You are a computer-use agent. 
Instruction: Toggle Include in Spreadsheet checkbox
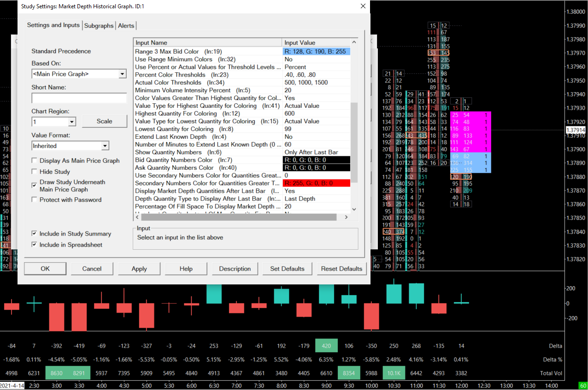point(35,245)
